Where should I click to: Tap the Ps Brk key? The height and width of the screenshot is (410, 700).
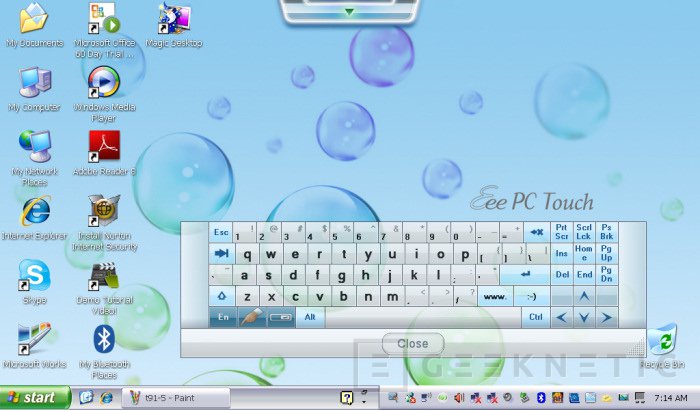point(606,232)
